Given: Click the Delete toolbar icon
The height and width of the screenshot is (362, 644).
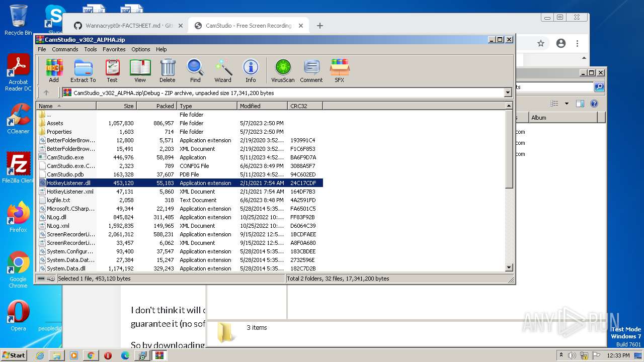Looking at the screenshot, I should 168,70.
